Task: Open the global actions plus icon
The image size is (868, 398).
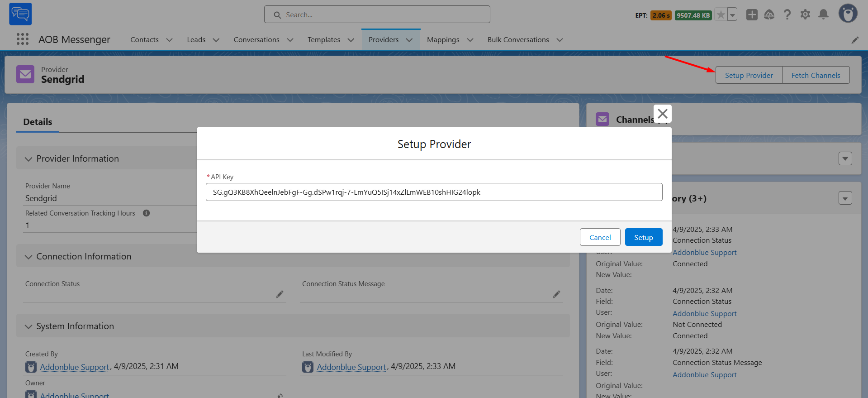Action: tap(752, 14)
